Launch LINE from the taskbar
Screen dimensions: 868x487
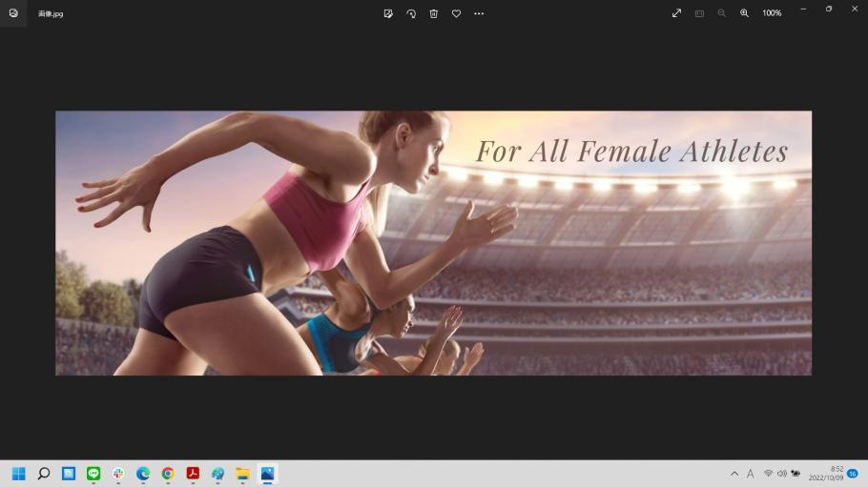click(93, 474)
